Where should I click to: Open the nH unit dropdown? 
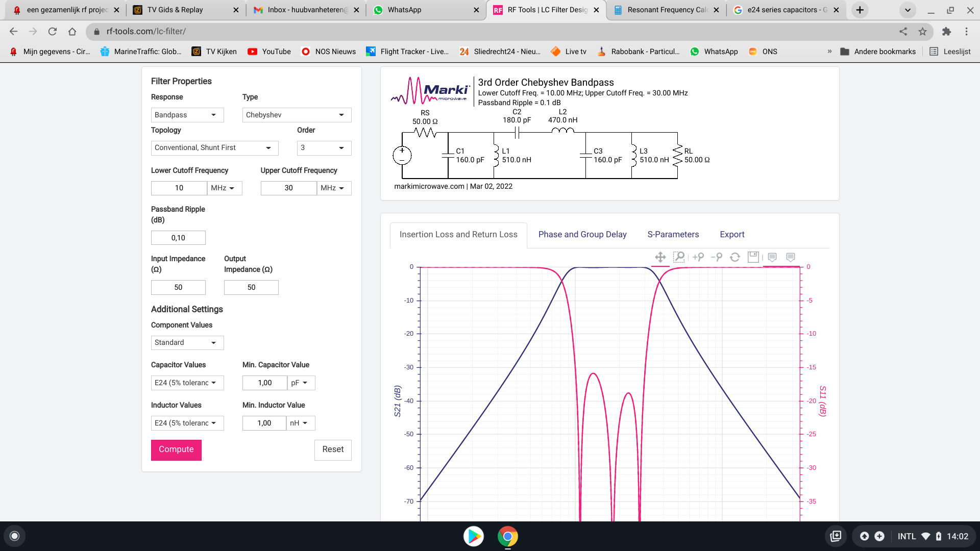(301, 423)
